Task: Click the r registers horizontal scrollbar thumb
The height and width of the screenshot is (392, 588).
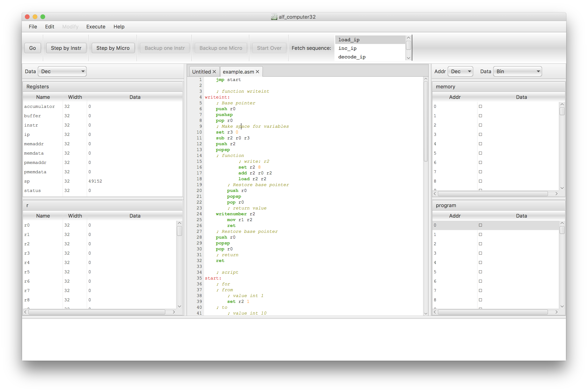Action: tap(97, 312)
